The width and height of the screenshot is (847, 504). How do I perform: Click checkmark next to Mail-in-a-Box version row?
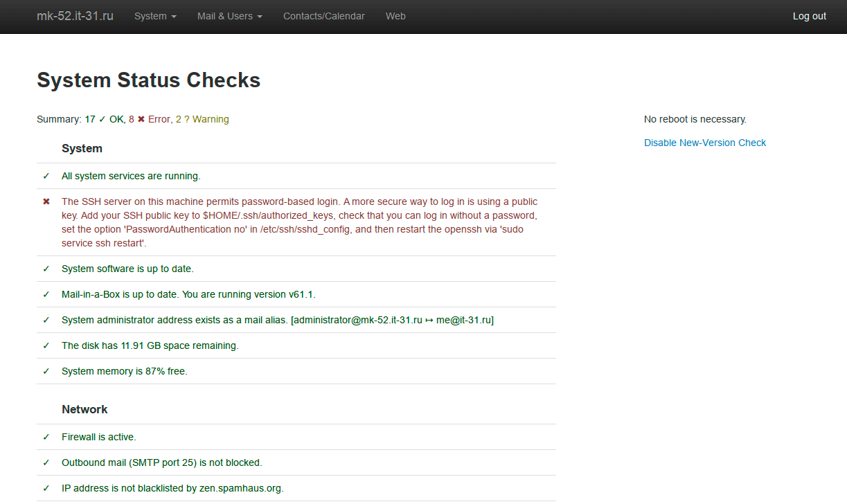[x=46, y=294]
